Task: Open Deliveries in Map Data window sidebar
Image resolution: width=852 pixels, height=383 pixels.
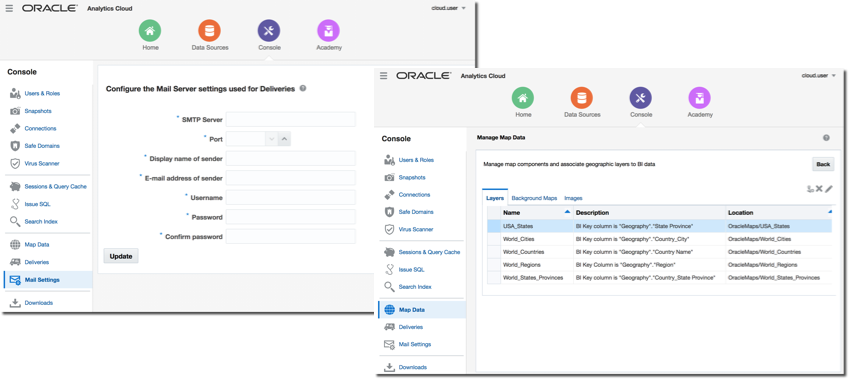Action: pyautogui.click(x=411, y=327)
